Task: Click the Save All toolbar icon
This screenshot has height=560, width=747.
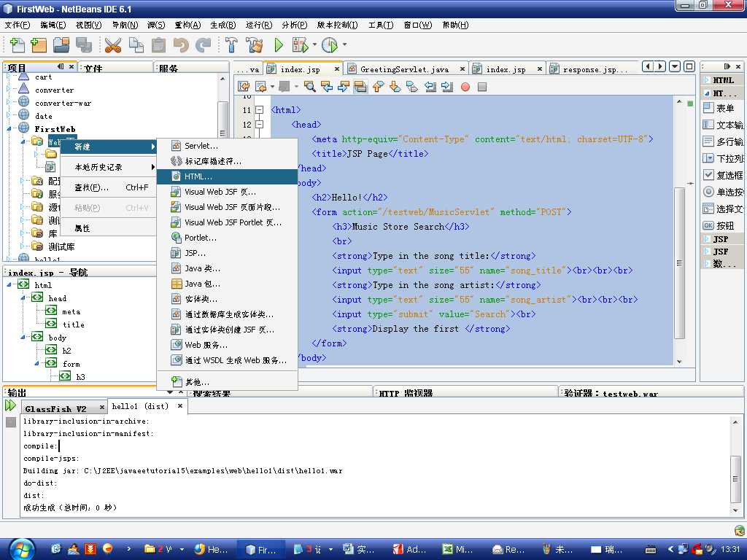Action: pos(84,45)
